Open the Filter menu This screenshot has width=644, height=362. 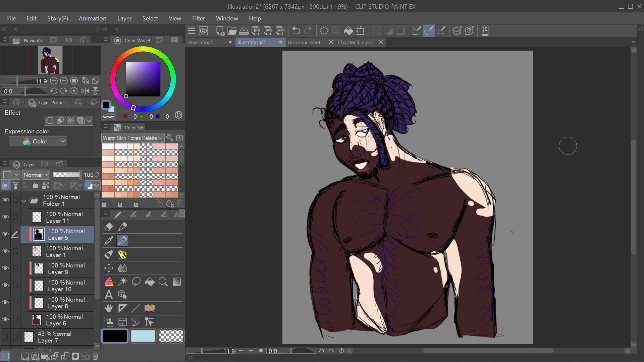click(x=198, y=18)
